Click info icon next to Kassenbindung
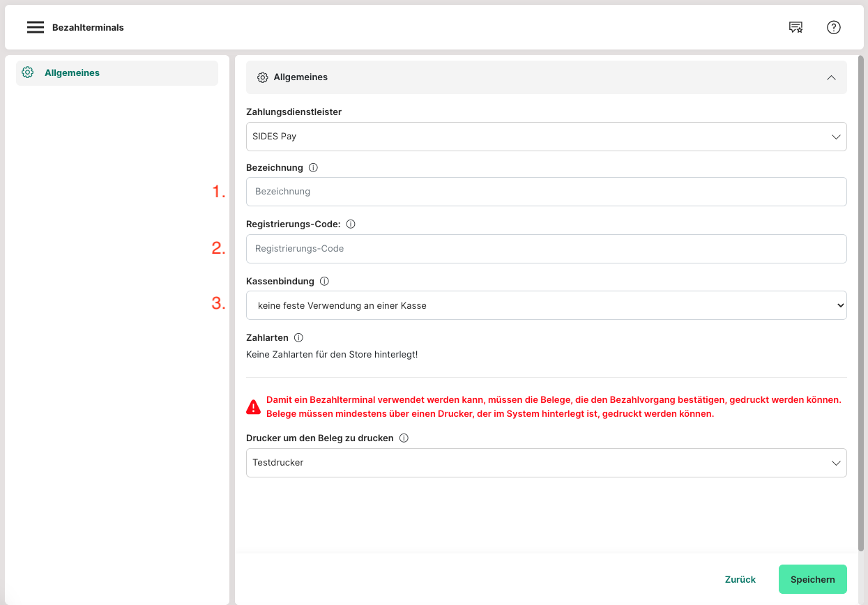The width and height of the screenshot is (868, 605). 324,282
